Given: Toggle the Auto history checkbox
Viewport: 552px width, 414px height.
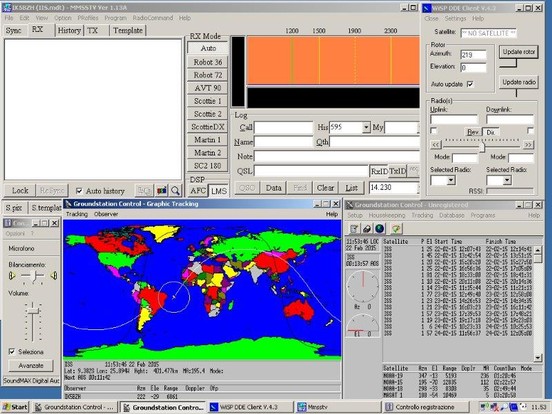Looking at the screenshot, I should click(79, 191).
